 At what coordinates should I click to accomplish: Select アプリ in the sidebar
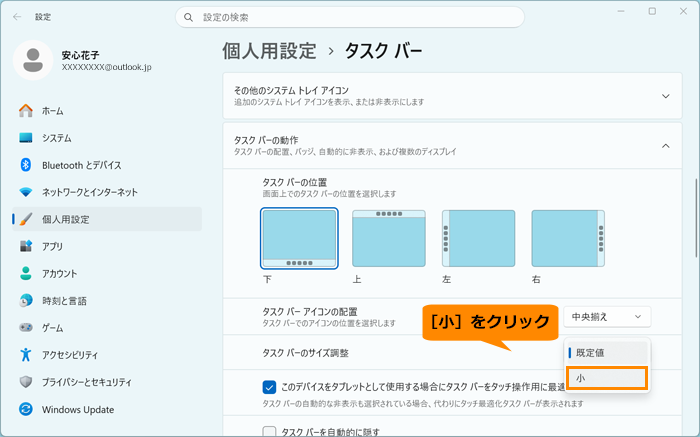point(107,246)
